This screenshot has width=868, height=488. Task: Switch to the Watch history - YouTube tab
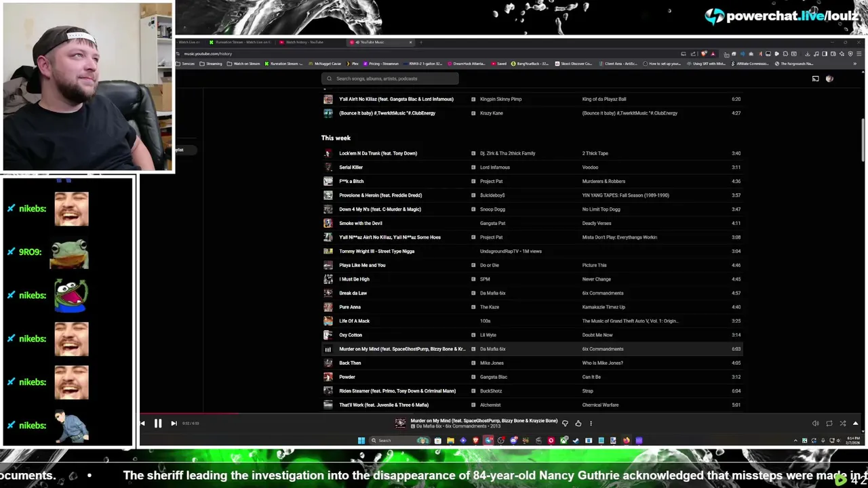coord(305,42)
